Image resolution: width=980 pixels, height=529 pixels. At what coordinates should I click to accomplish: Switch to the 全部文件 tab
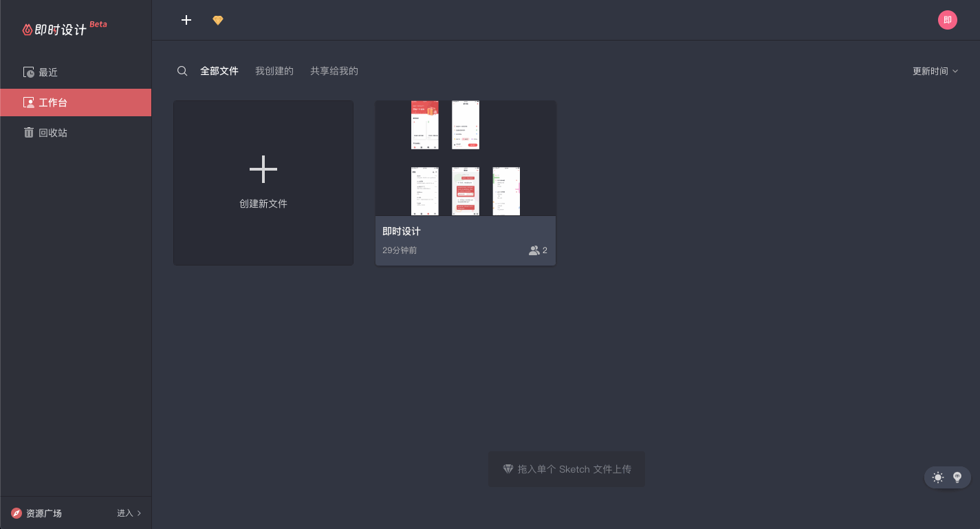tap(219, 71)
